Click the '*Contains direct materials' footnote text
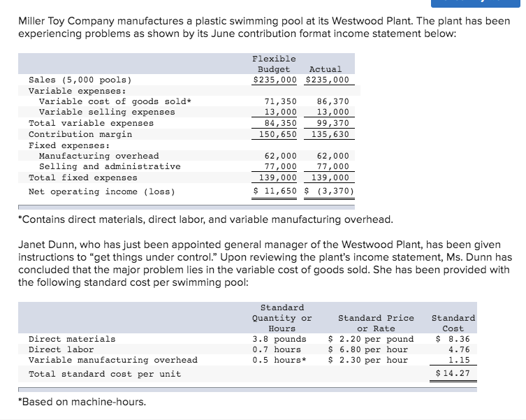Image resolution: width=526 pixels, height=420 pixels. click(205, 219)
